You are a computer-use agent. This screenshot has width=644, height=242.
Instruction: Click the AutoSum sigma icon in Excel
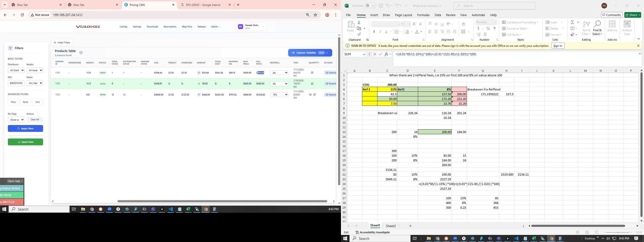tap(572, 22)
